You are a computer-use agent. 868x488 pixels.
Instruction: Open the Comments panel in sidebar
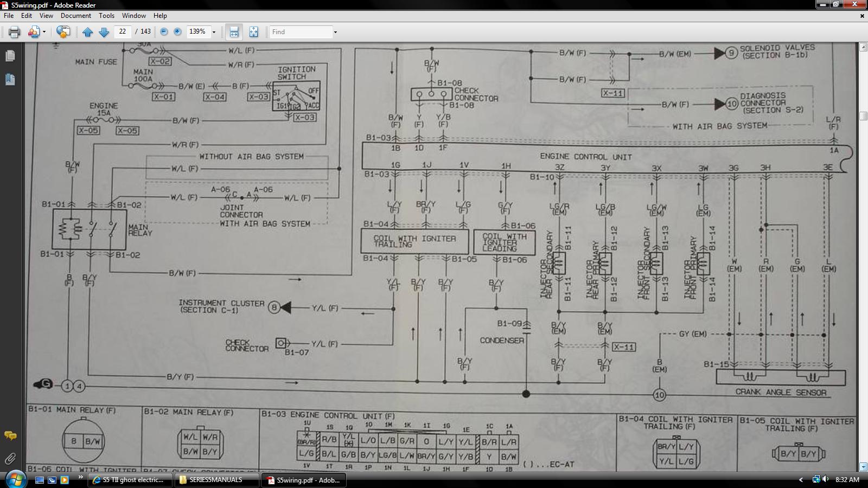(10, 435)
